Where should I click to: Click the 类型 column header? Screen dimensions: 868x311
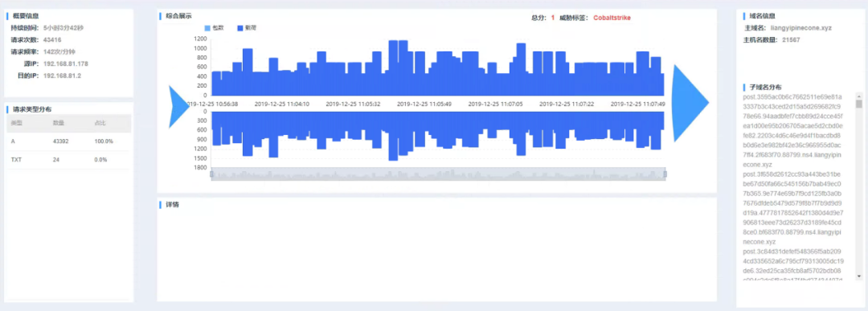(16, 123)
